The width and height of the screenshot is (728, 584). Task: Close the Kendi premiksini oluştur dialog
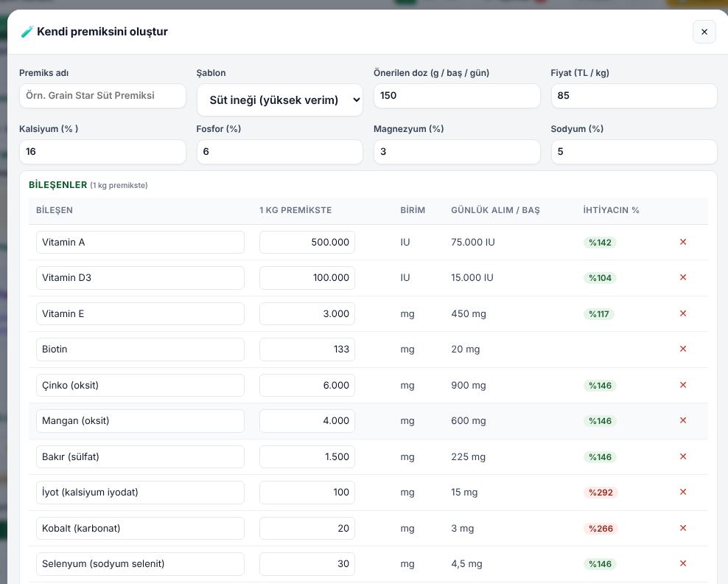pyautogui.click(x=704, y=32)
